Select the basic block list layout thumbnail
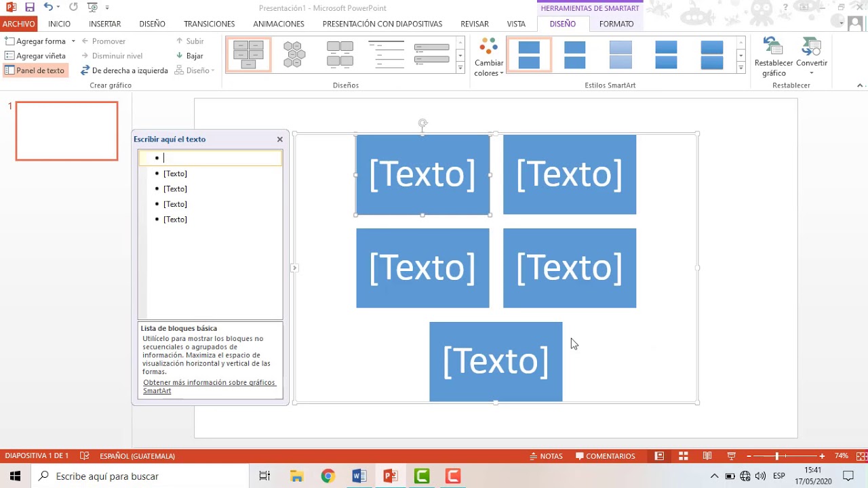868x488 pixels. tap(248, 55)
